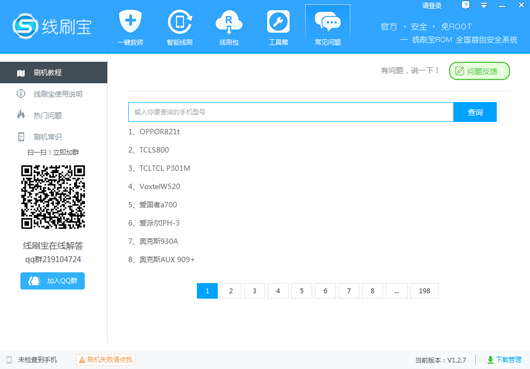
Task: Click the qq群219104724 text
Action: (x=53, y=259)
